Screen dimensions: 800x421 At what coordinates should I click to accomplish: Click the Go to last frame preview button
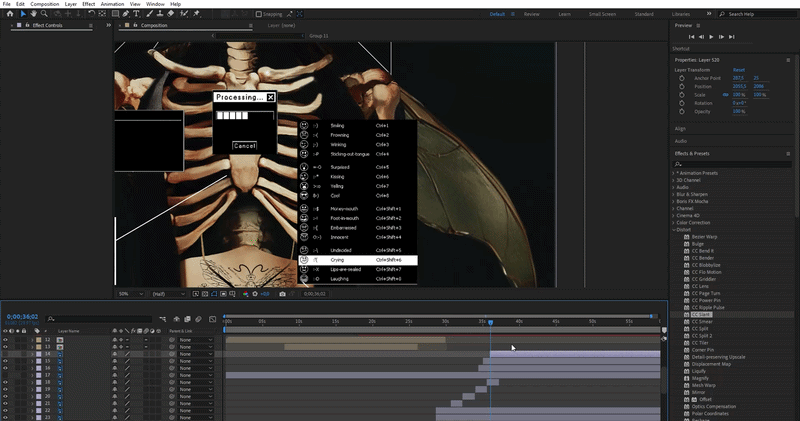click(x=732, y=37)
